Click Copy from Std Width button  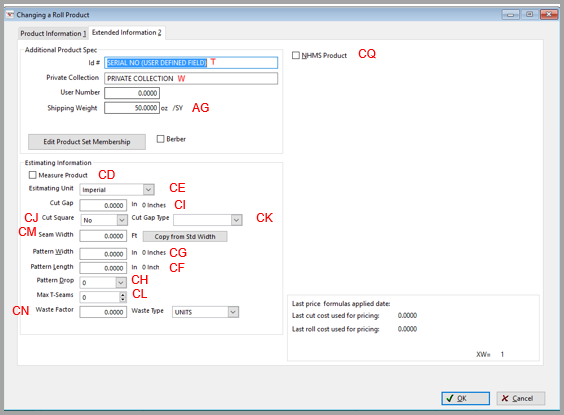(x=185, y=237)
